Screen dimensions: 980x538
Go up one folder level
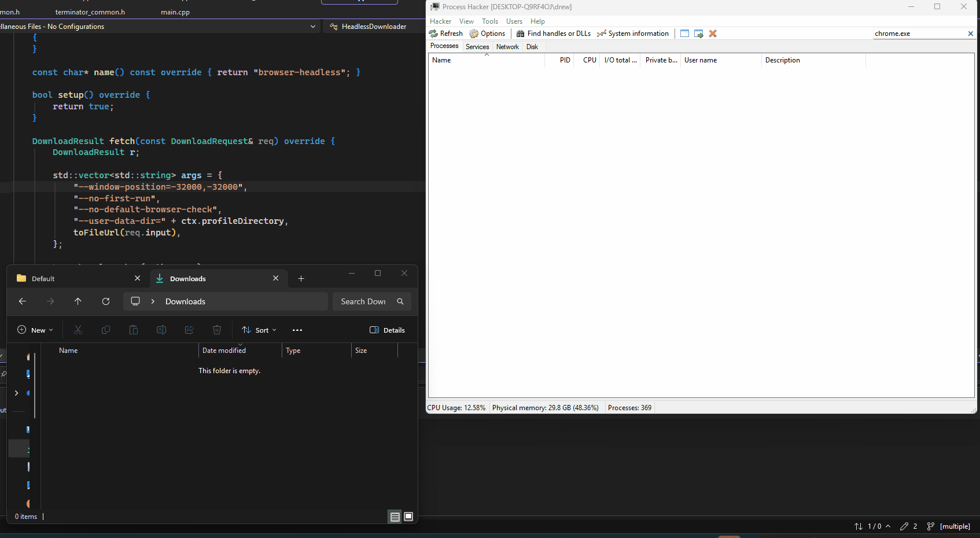point(78,301)
